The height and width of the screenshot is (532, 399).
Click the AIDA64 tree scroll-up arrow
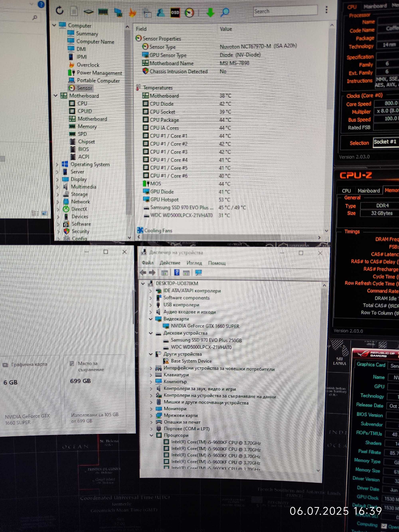point(127,27)
